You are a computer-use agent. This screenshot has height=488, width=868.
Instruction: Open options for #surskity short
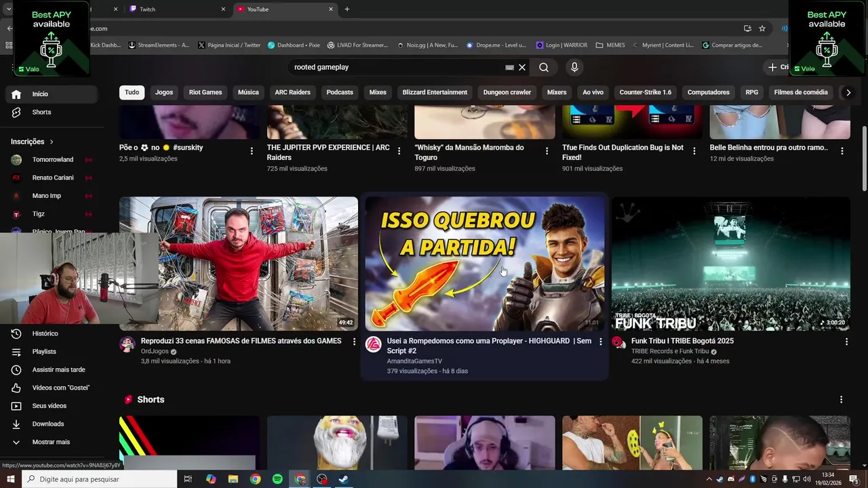252,151
